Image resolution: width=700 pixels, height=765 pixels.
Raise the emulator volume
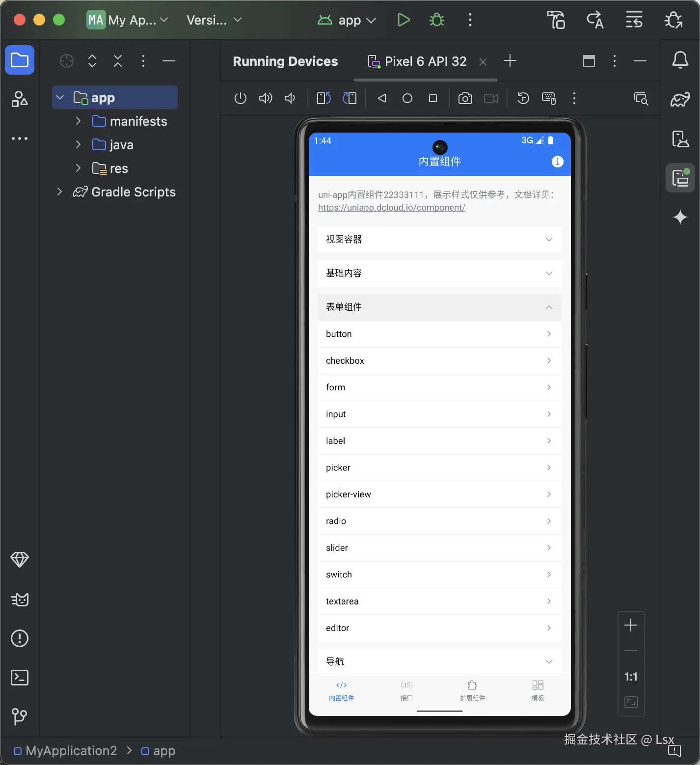266,98
